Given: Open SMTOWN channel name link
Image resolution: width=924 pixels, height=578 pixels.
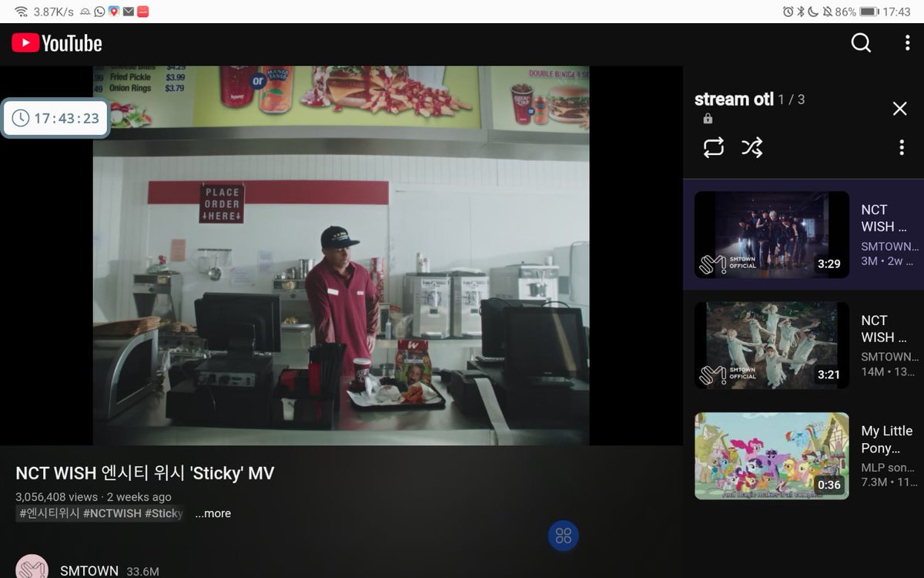Looking at the screenshot, I should click(x=89, y=571).
